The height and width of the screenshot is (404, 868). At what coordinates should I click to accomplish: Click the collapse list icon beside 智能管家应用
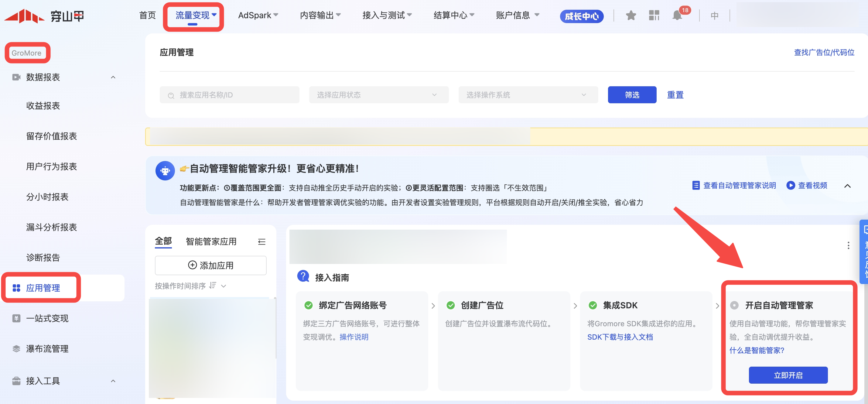(x=261, y=241)
